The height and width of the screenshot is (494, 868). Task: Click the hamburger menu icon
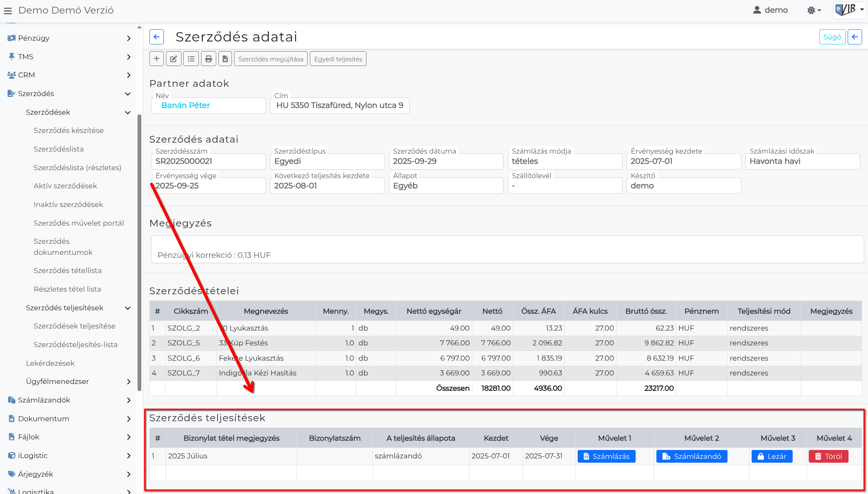tap(8, 11)
